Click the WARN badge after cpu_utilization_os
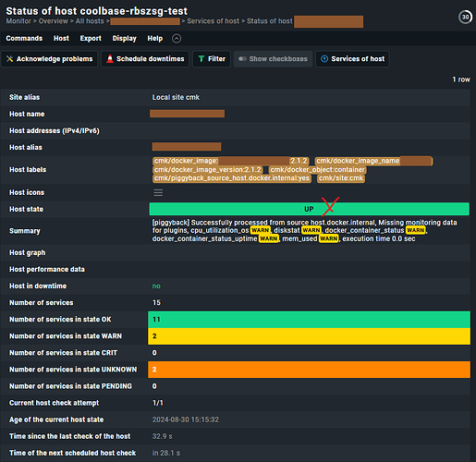 (x=261, y=230)
